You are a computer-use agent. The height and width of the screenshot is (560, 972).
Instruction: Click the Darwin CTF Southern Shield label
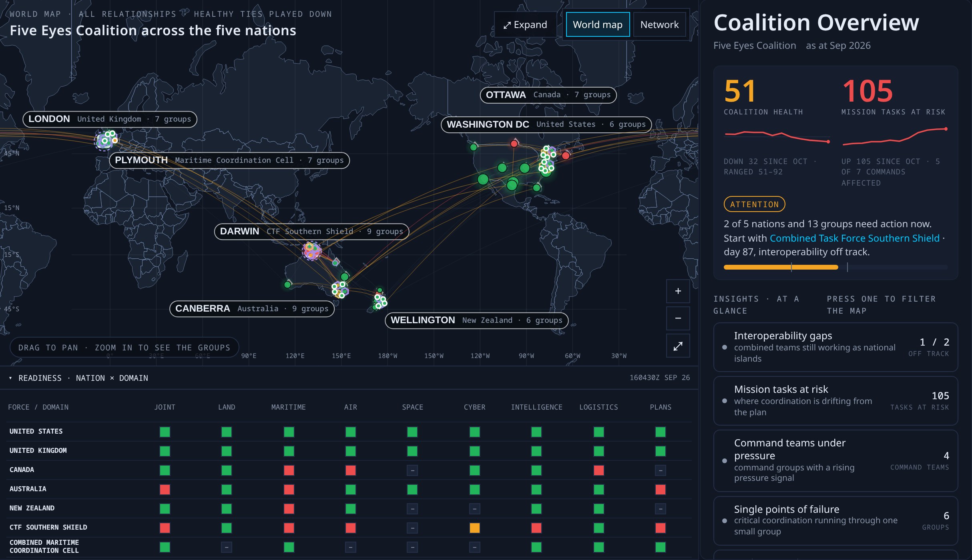311,232
